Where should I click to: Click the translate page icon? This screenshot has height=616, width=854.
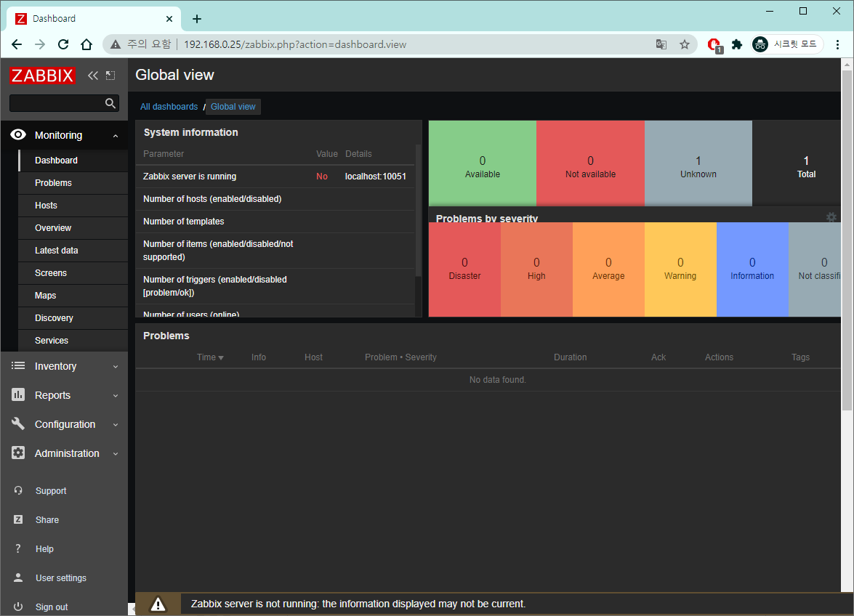661,44
